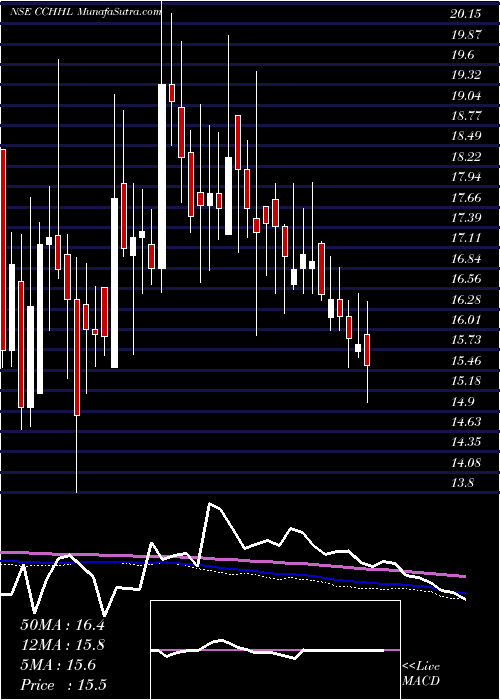Click the NSE CCHHL MunafaSutra.com title text
Image resolution: width=500 pixels, height=700 pixels.
coord(85,12)
